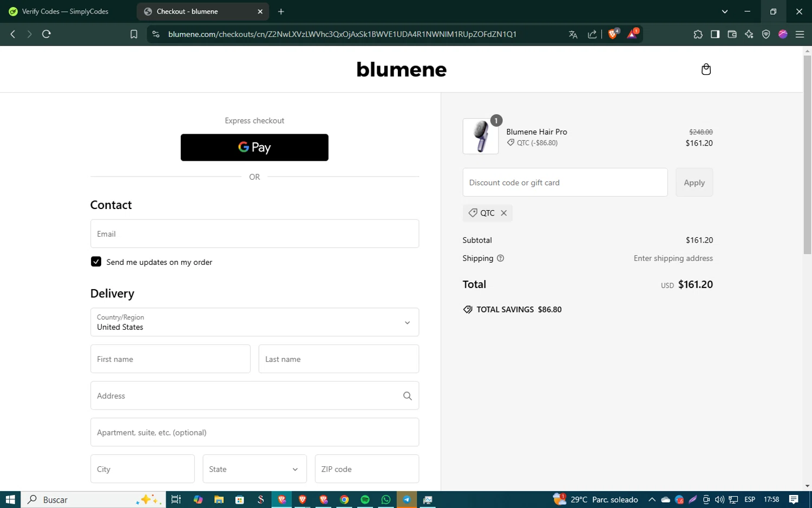
Task: Pay with the Google Pay button
Action: tap(254, 147)
